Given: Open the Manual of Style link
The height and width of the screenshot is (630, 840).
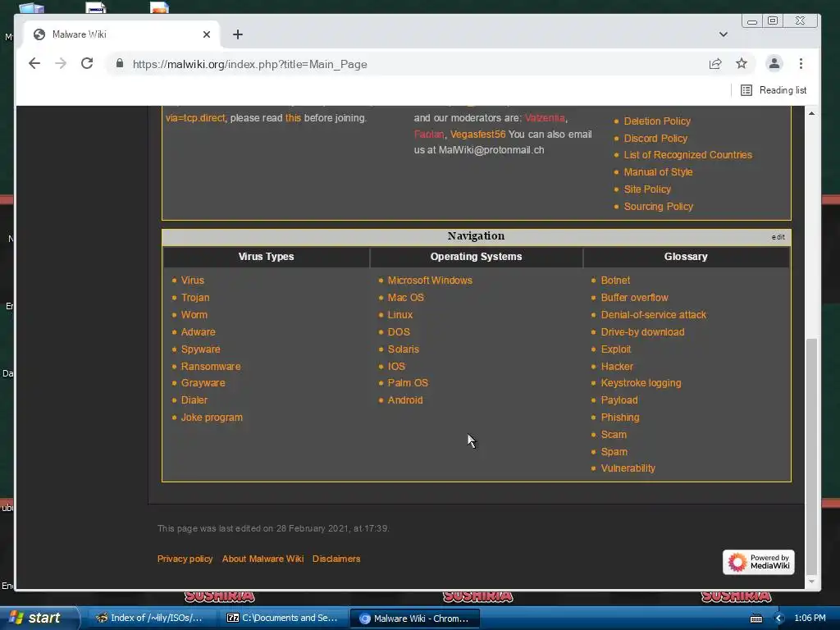Looking at the screenshot, I should [x=658, y=172].
